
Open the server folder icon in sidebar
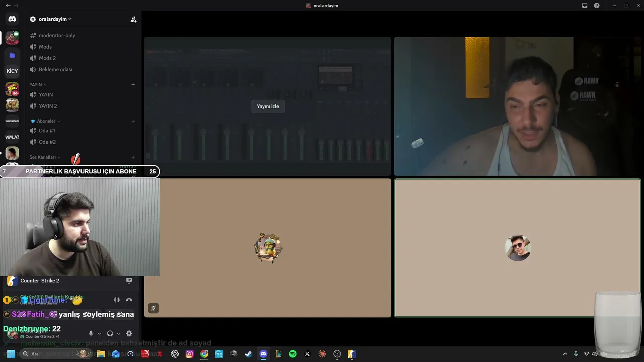pyautogui.click(x=12, y=55)
